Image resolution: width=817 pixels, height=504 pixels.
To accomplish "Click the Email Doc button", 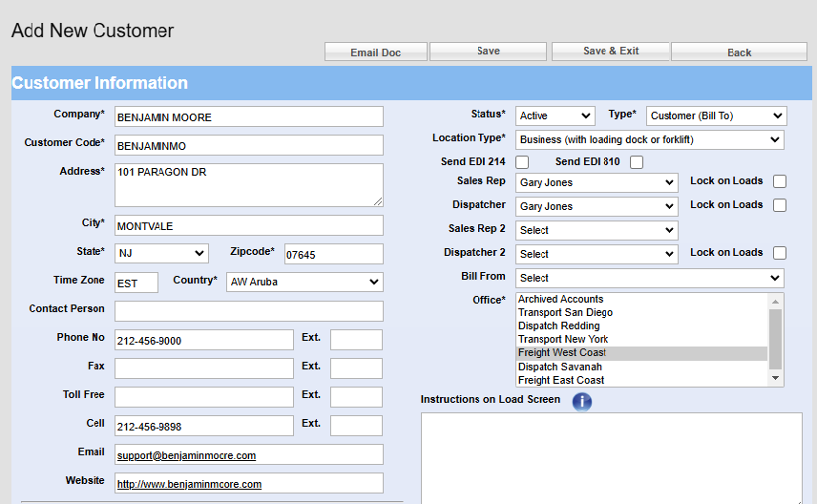I will tap(376, 52).
